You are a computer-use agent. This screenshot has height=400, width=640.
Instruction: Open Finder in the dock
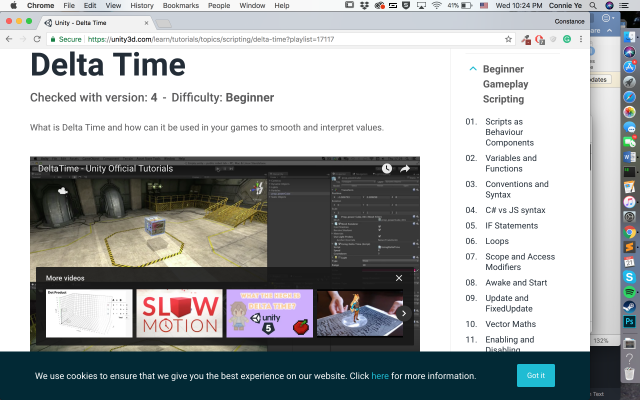click(x=629, y=36)
